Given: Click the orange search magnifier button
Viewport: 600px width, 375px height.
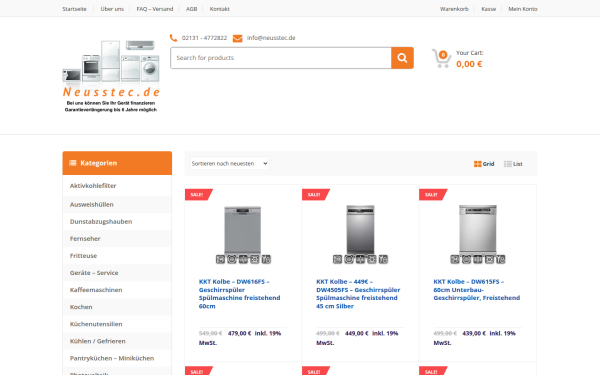Looking at the screenshot, I should 402,58.
